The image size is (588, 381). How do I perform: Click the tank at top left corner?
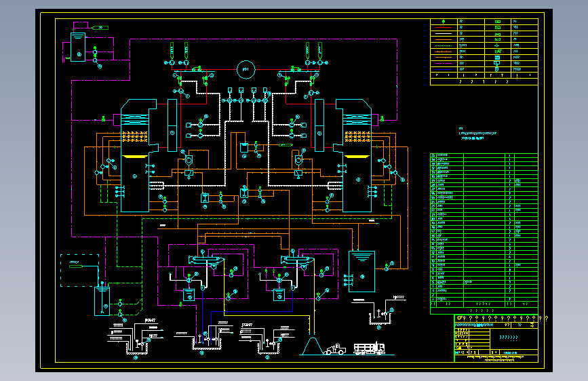coord(78,47)
